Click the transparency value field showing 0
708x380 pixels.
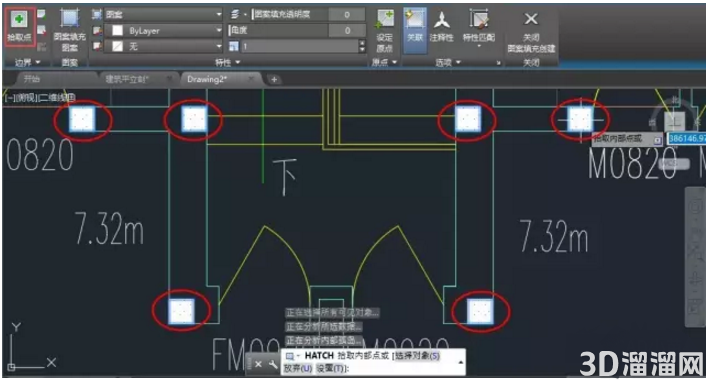(x=347, y=14)
